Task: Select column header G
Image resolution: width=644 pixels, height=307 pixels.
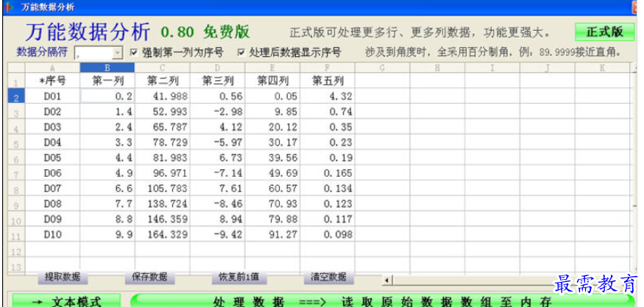Action: pyautogui.click(x=383, y=68)
